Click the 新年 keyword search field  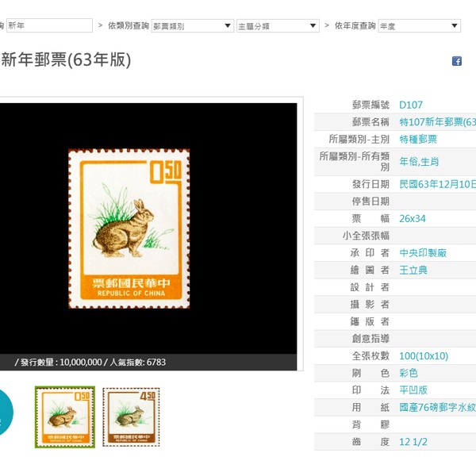click(x=49, y=25)
